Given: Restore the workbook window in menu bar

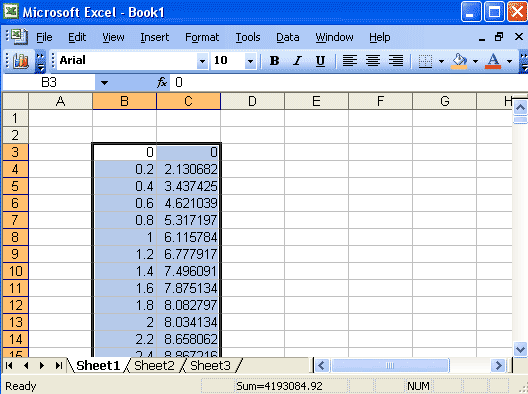Looking at the screenshot, I should [499, 37].
